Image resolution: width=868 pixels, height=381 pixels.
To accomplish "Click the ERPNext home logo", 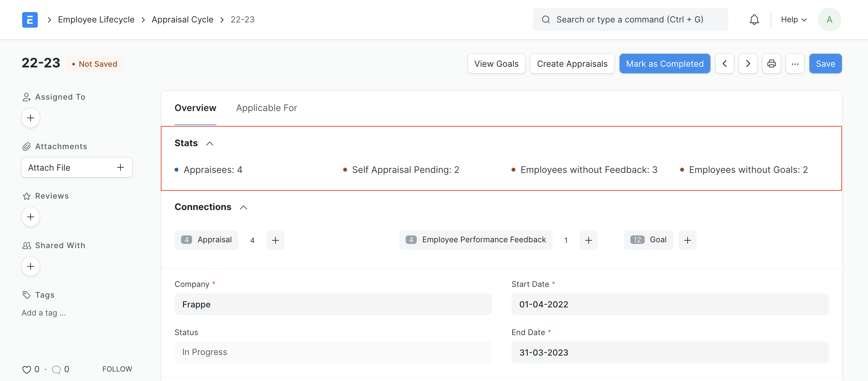I will click(x=30, y=20).
